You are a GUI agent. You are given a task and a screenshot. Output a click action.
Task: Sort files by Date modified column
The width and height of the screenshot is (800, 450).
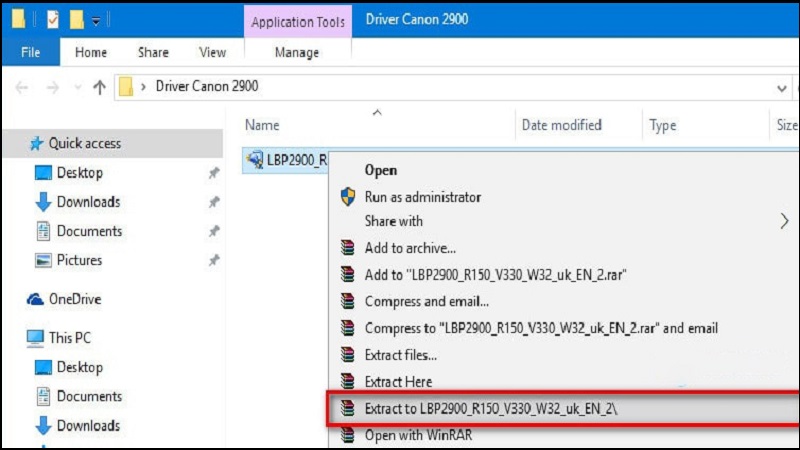[x=562, y=125]
